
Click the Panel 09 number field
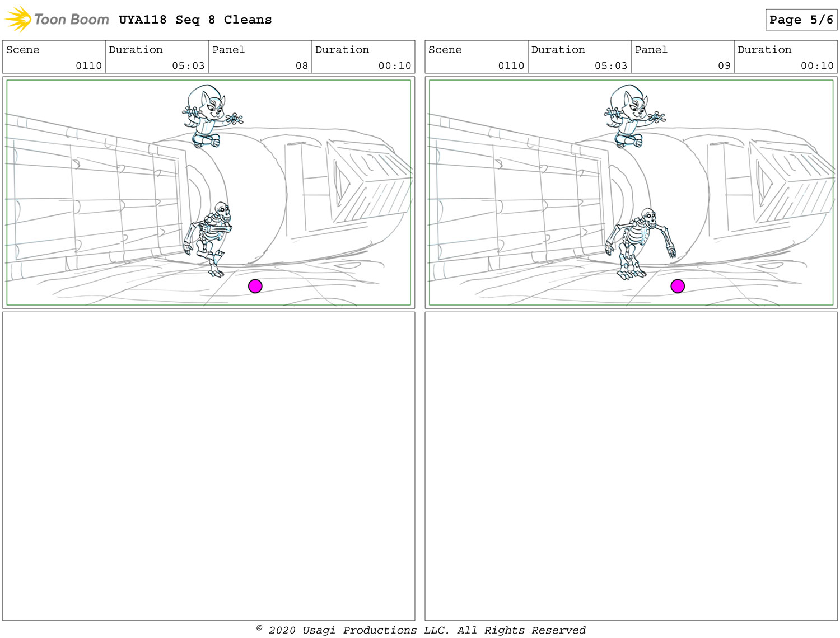683,57
